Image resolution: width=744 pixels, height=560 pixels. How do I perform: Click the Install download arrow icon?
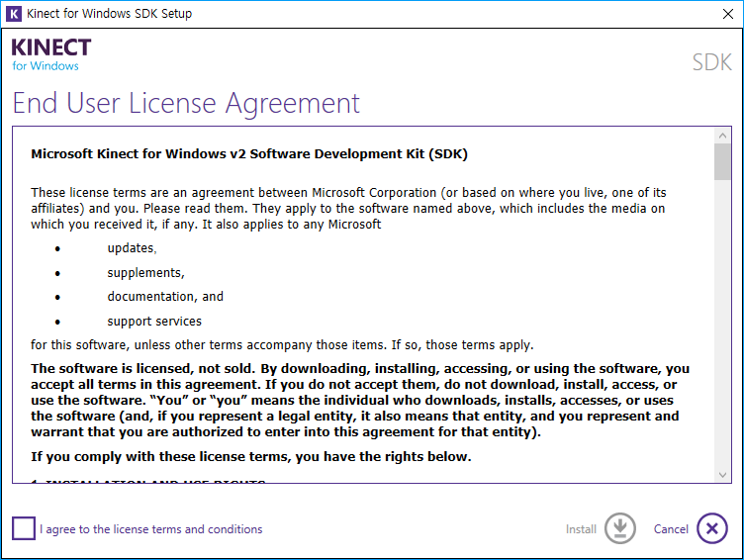[x=619, y=528]
